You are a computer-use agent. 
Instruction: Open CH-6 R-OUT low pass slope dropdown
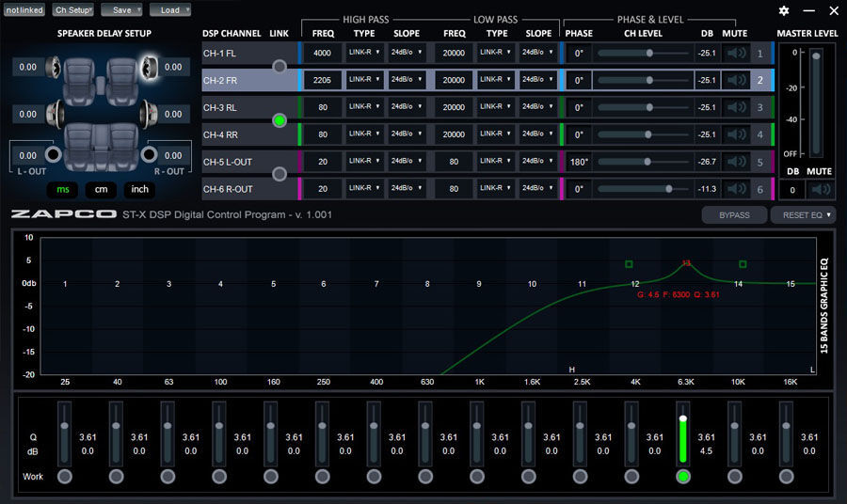(539, 189)
